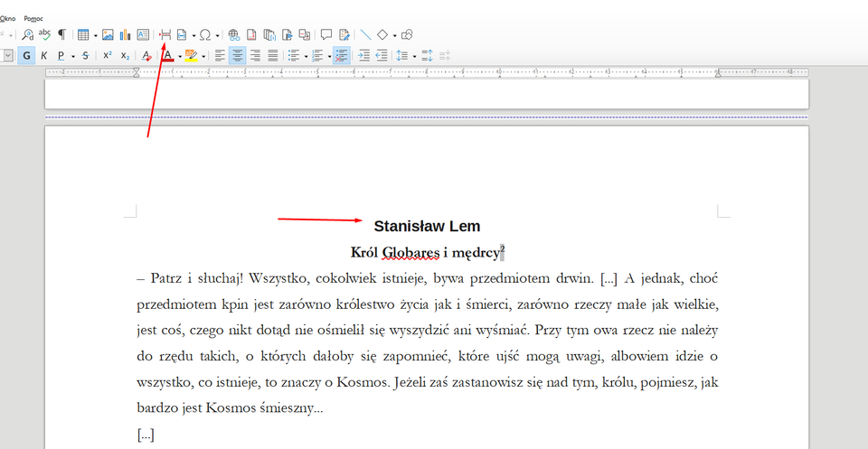This screenshot has height=449, width=868.
Task: Open the Pomoc menu
Action: click(x=33, y=18)
